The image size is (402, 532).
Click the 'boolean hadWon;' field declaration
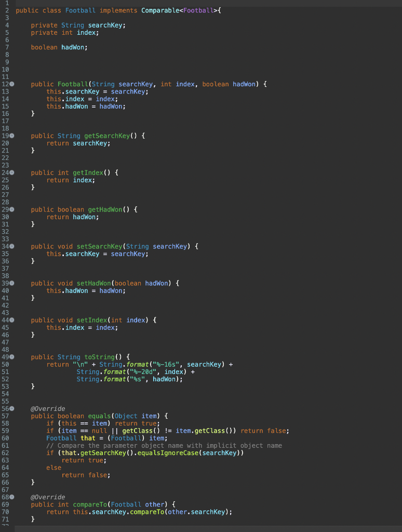click(59, 47)
